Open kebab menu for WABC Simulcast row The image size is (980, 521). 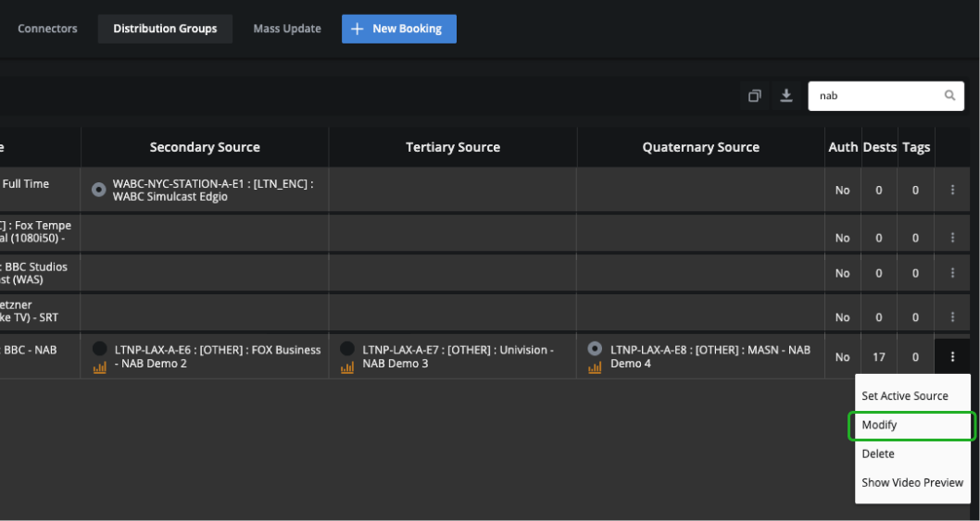[952, 190]
